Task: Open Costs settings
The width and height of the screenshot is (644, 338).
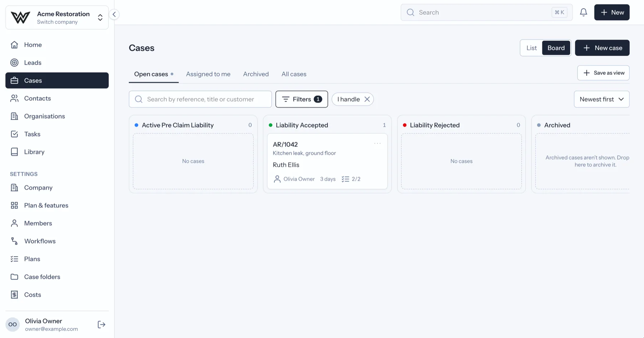Action: point(57,295)
